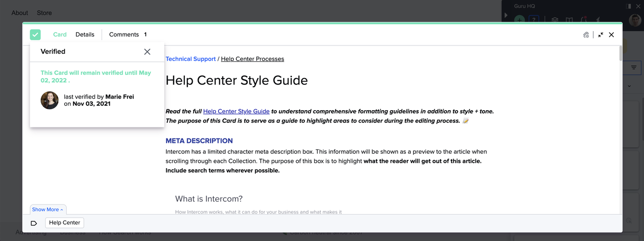
Task: Click the tag icon in the footer
Action: coord(34,223)
